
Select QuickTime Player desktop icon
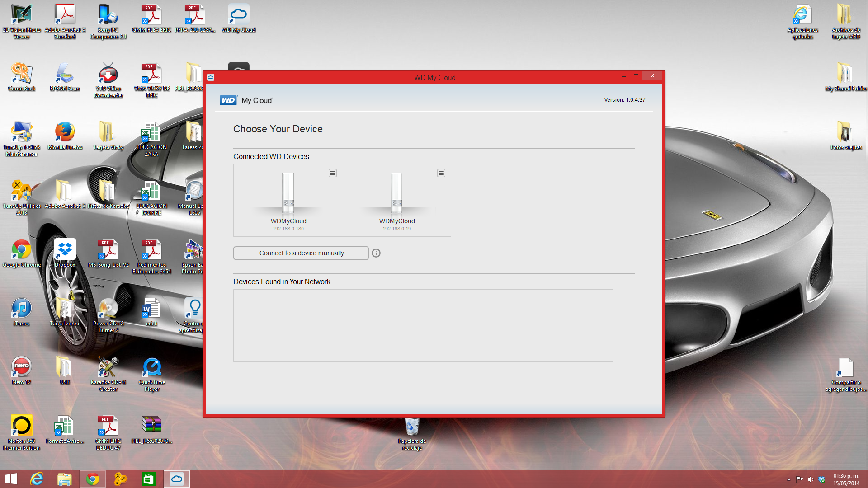[151, 374]
